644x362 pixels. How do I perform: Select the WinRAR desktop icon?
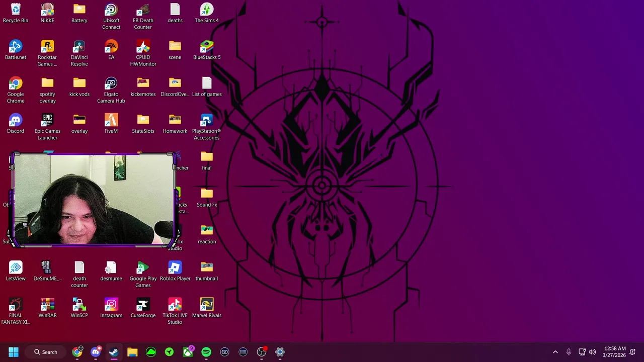pyautogui.click(x=47, y=308)
